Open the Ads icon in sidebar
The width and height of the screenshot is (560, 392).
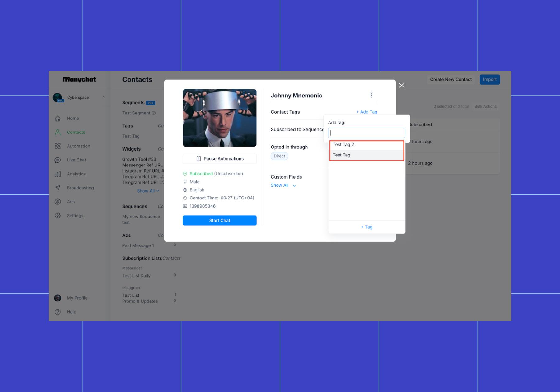(58, 202)
